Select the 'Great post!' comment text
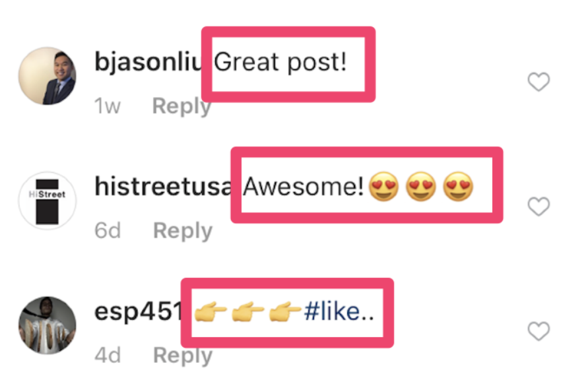Screen dimensions: 588x380 [x=280, y=62]
